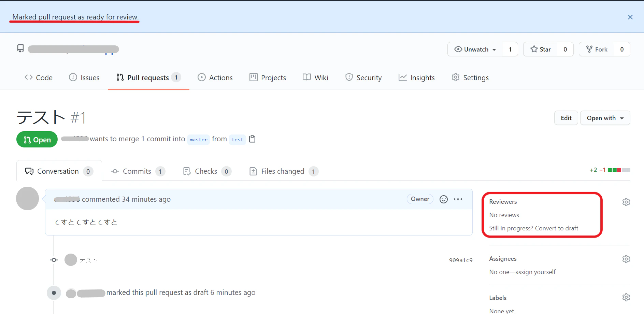644x314 pixels.
Task: Edit the pull request title
Action: pyautogui.click(x=566, y=118)
